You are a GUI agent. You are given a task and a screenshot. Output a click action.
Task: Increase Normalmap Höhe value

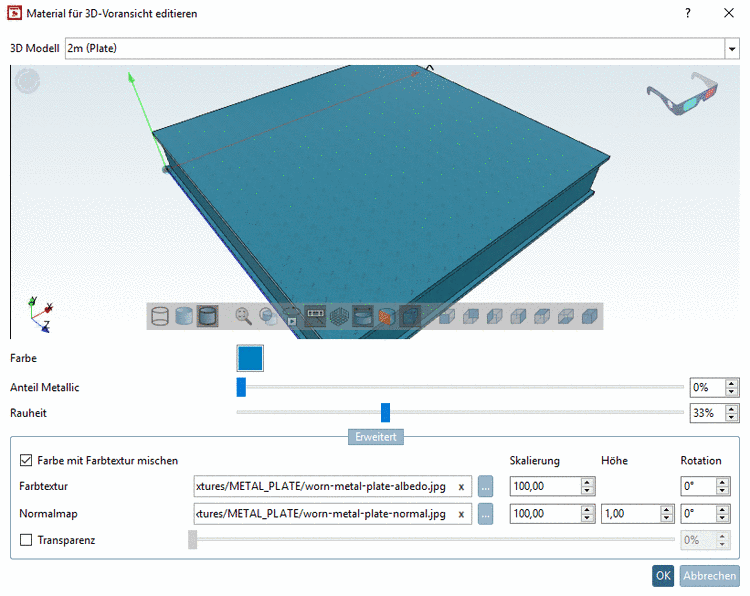click(x=667, y=509)
